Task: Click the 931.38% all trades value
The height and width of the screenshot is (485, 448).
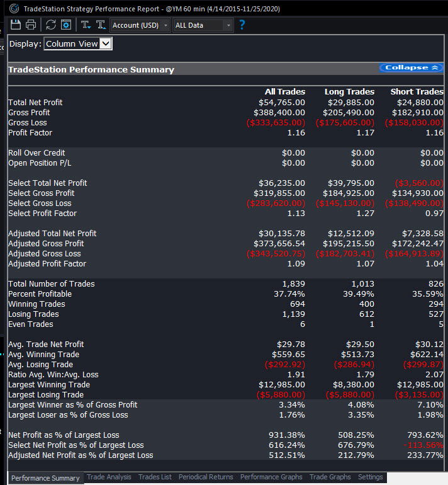Action: pos(287,435)
